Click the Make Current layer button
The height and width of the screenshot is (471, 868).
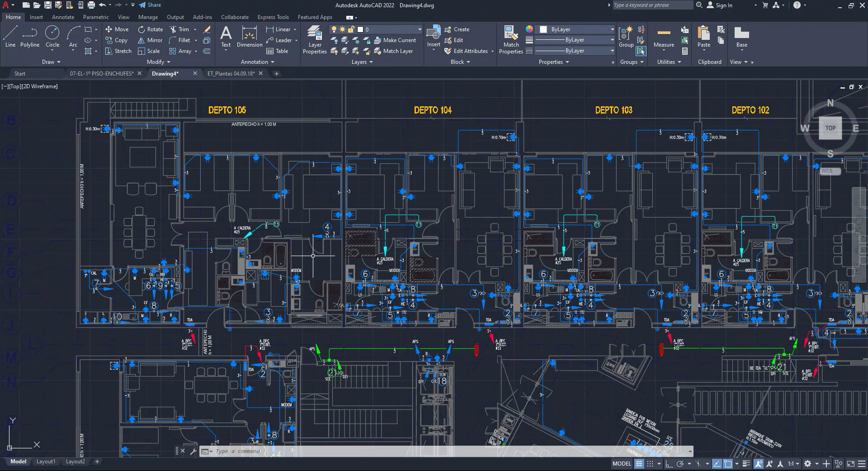click(x=396, y=40)
